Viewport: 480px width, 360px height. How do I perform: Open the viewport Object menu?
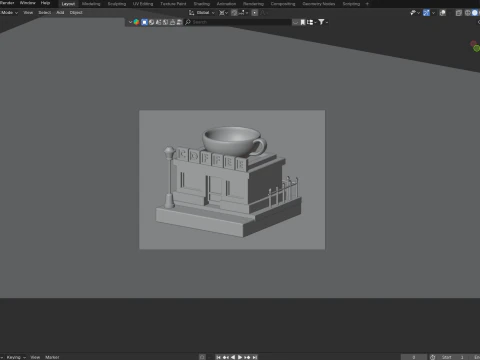click(76, 13)
